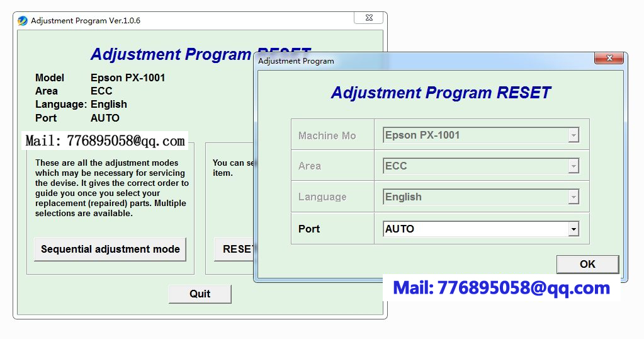Click the 'Language: English' line in main window
The width and height of the screenshot is (644, 339).
point(81,105)
